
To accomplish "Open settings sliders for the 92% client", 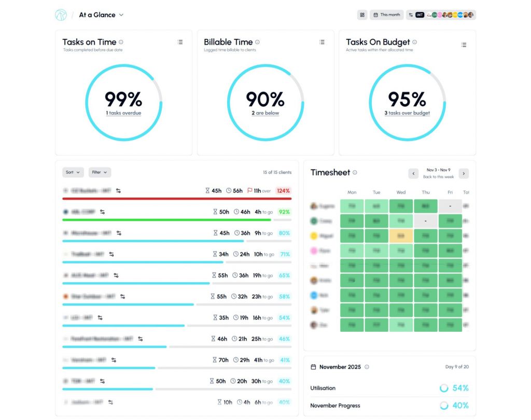I will coord(102,212).
